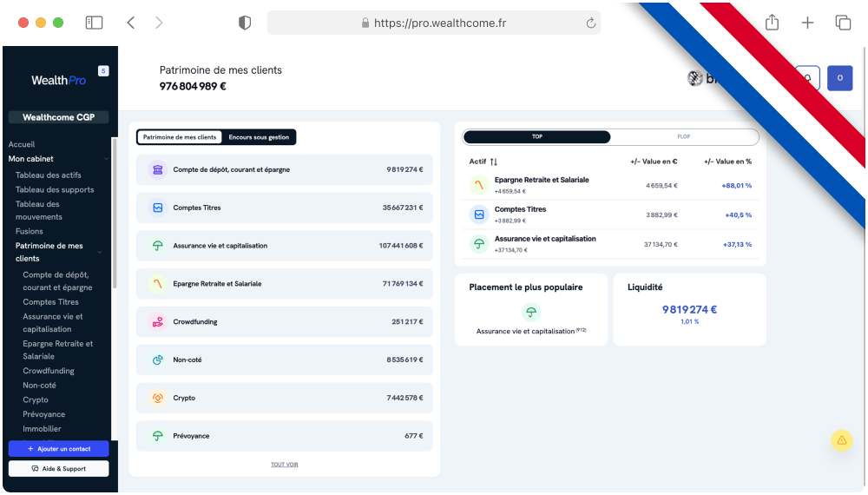Click +40,5 % value
Image resolution: width=868 pixels, height=495 pixels.
pyautogui.click(x=738, y=214)
